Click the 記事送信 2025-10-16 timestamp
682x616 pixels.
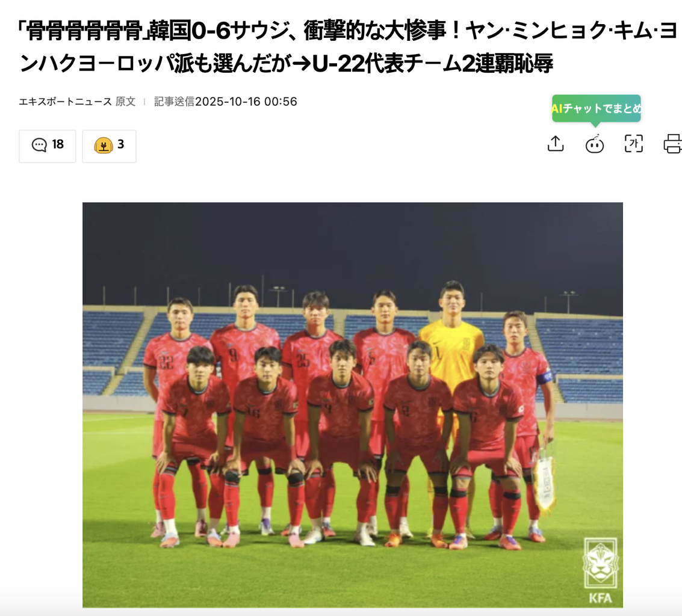coord(225,102)
